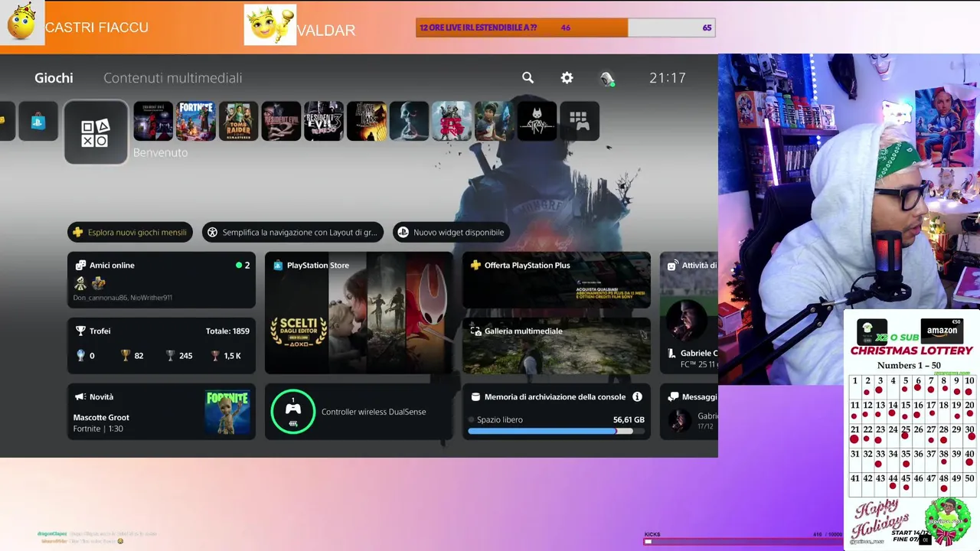The width and height of the screenshot is (980, 551).
Task: Open the Galleria multimediale card
Action: click(557, 346)
